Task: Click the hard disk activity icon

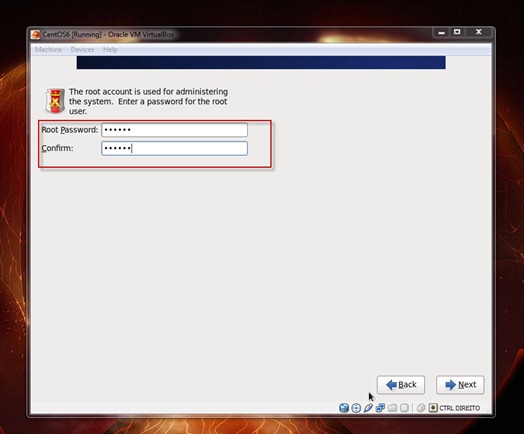Action: [344, 408]
